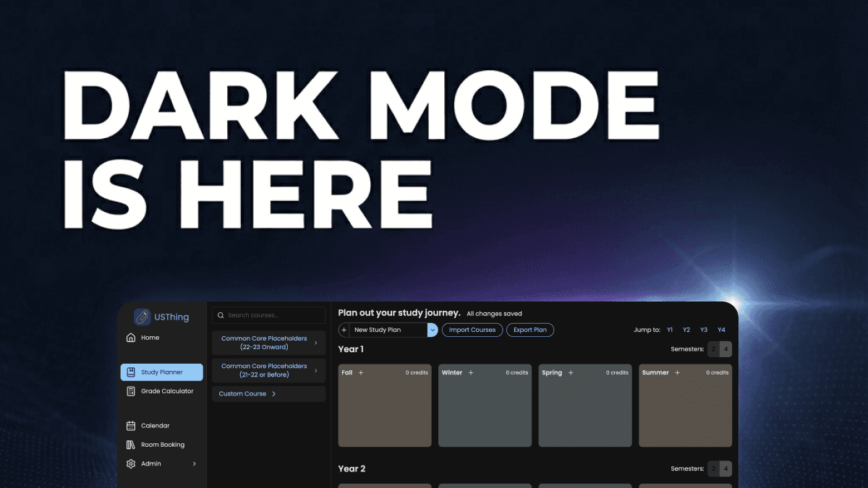Set Year 2 semesters to 2
Viewport: 868px width, 488px height.
713,468
